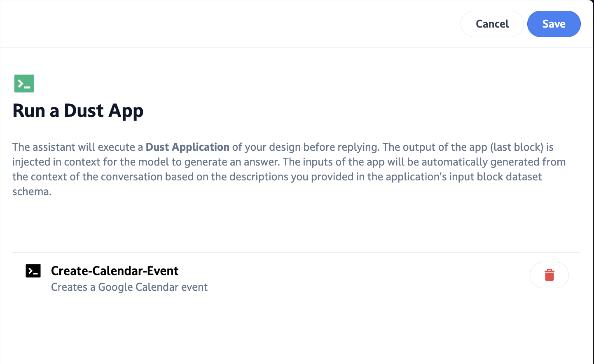Image resolution: width=594 pixels, height=364 pixels.
Task: Click the bold 'Dust Application' text
Action: pos(187,147)
